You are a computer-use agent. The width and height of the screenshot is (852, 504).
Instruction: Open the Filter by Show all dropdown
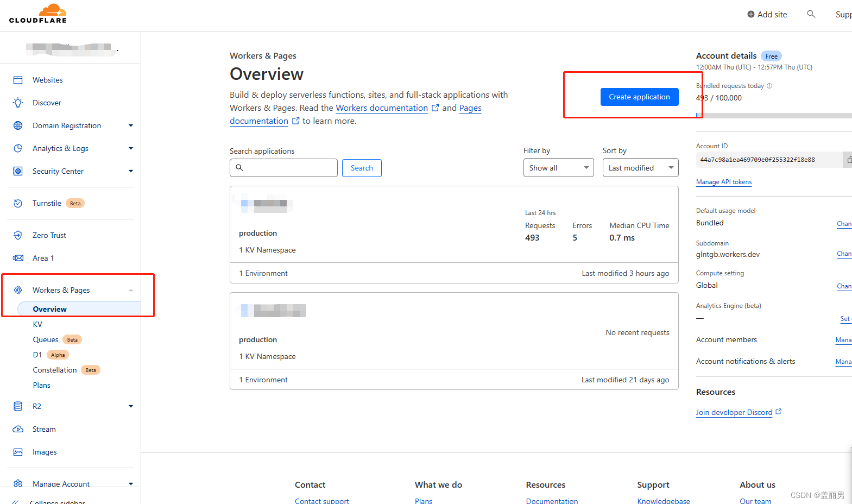coord(558,168)
